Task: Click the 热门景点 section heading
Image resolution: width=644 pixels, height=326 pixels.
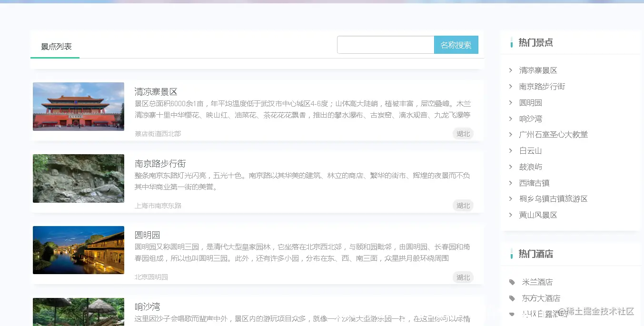Action: pyautogui.click(x=536, y=42)
